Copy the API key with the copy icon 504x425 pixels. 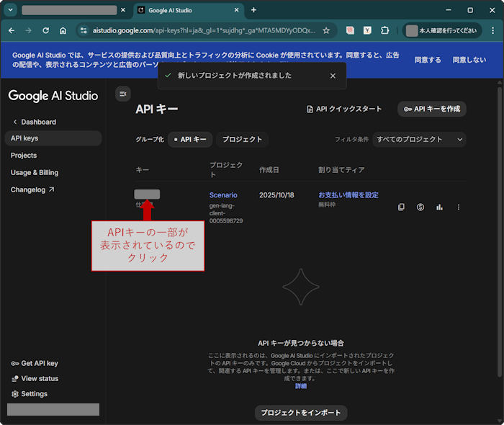click(402, 207)
